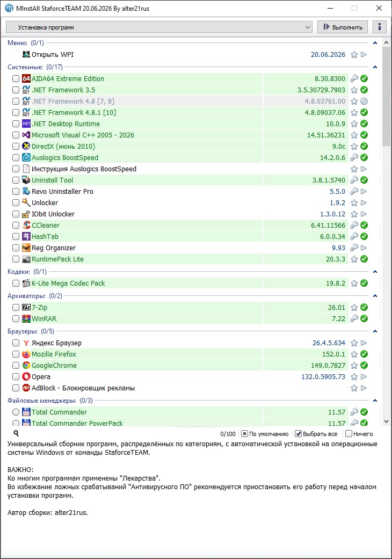The image size is (392, 559).
Task: Select the Total Commander radio button
Action: [16, 412]
